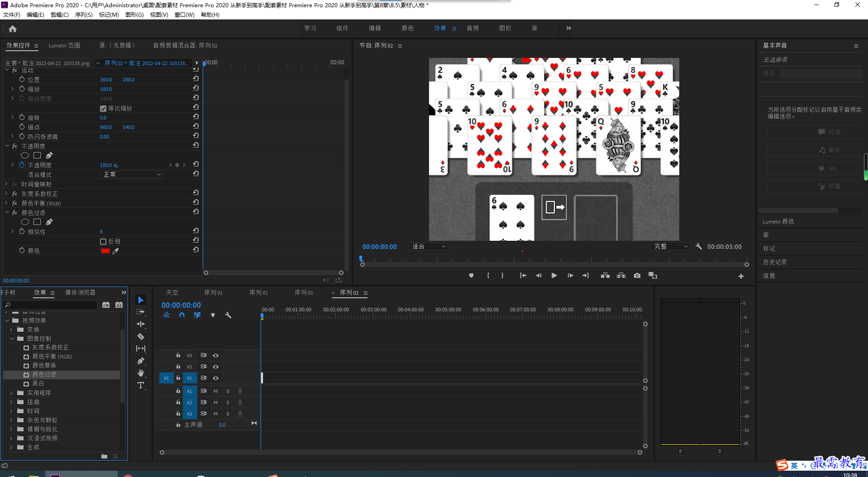Toggle Uniform Scale checkbox

click(x=103, y=109)
